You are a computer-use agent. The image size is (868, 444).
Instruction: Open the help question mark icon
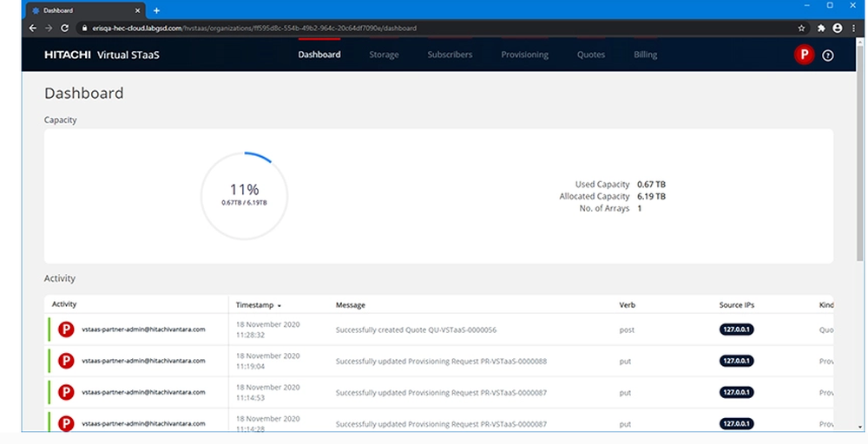(827, 55)
